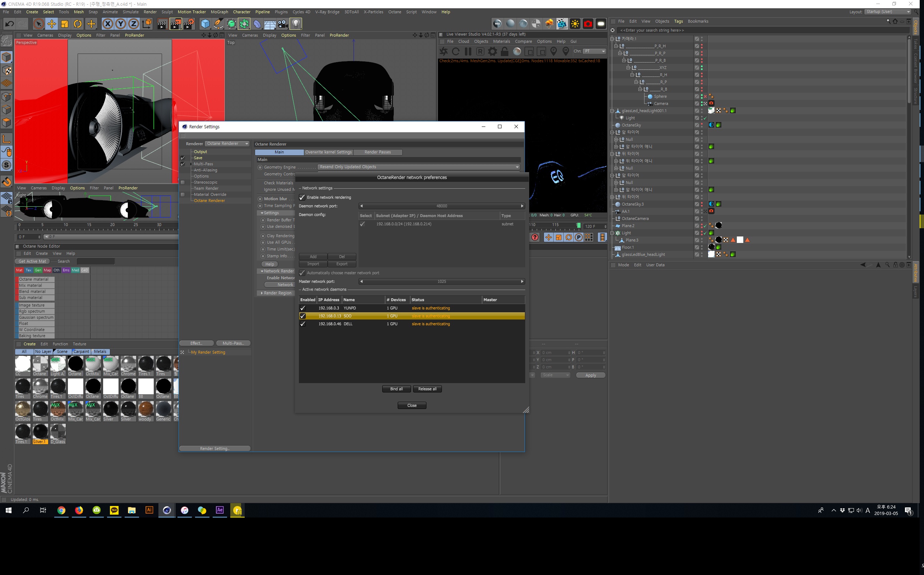924x575 pixels.
Task: Click Live Viewer clay mode sphere
Action: coord(517,51)
